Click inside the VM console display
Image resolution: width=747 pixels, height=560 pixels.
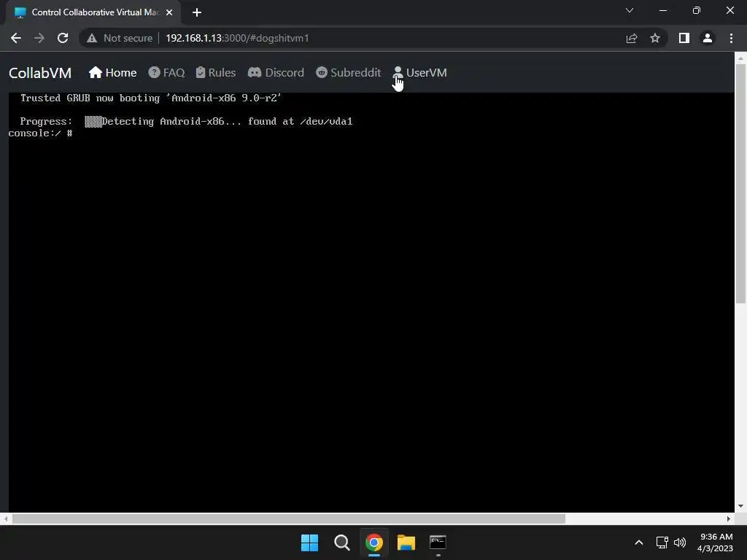click(x=371, y=303)
